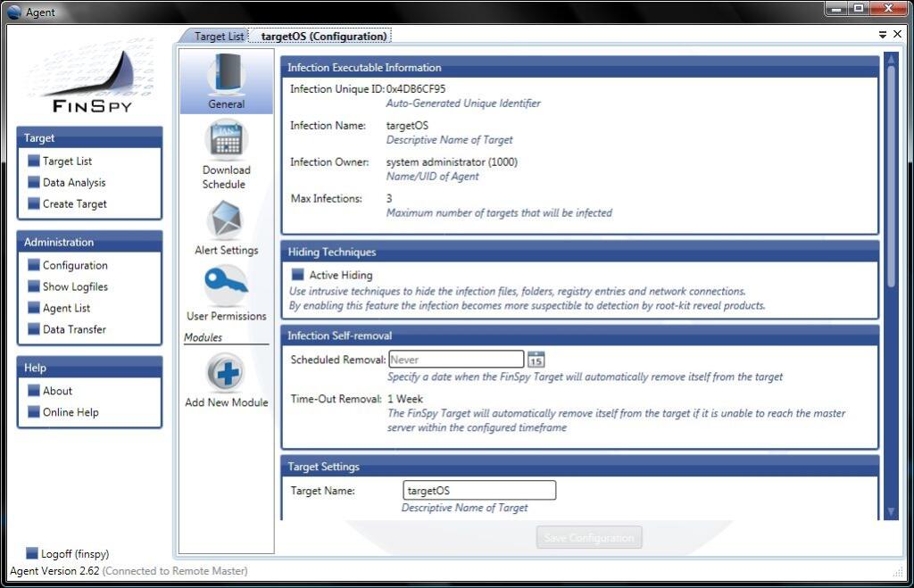Click the vertical scrollbar thumb
This screenshot has width=914, height=588.
[891, 175]
